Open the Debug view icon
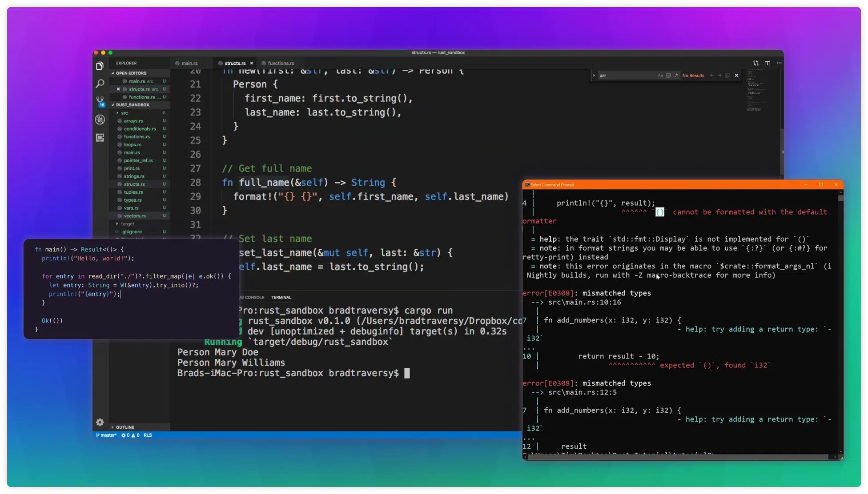 point(100,120)
